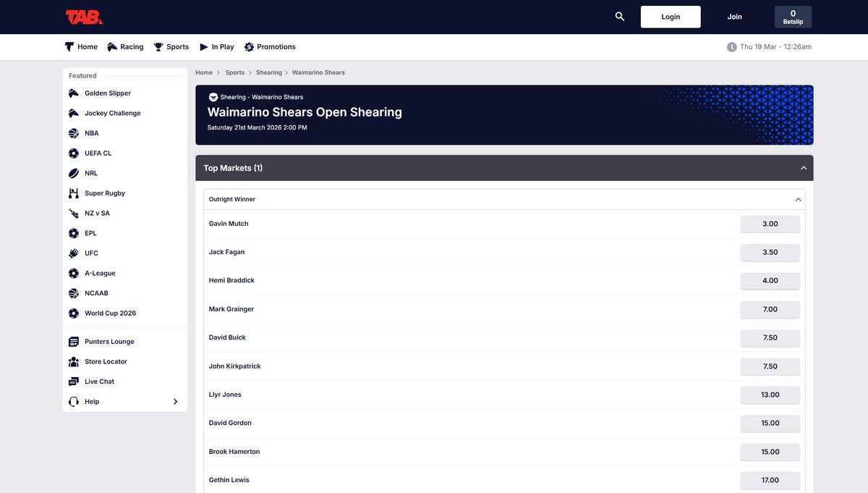Click the EPL soccer ball icon
The height and width of the screenshot is (493, 868).
(74, 234)
